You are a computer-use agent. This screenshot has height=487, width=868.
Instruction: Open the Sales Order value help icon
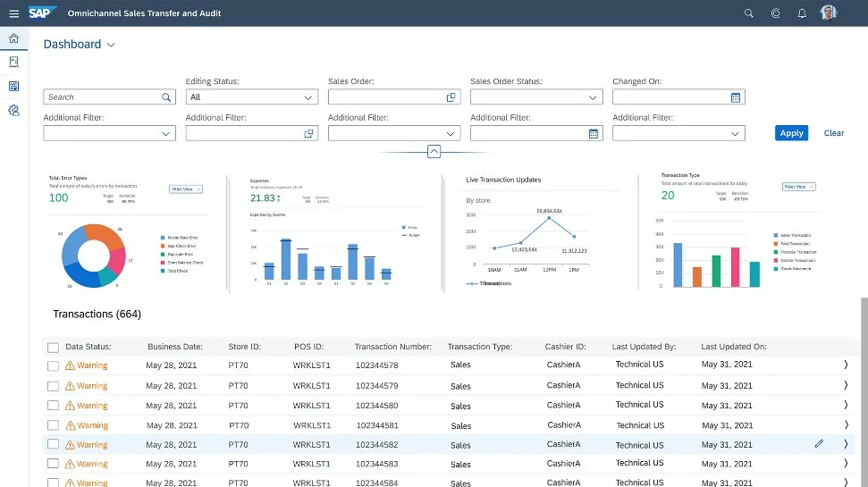(451, 97)
